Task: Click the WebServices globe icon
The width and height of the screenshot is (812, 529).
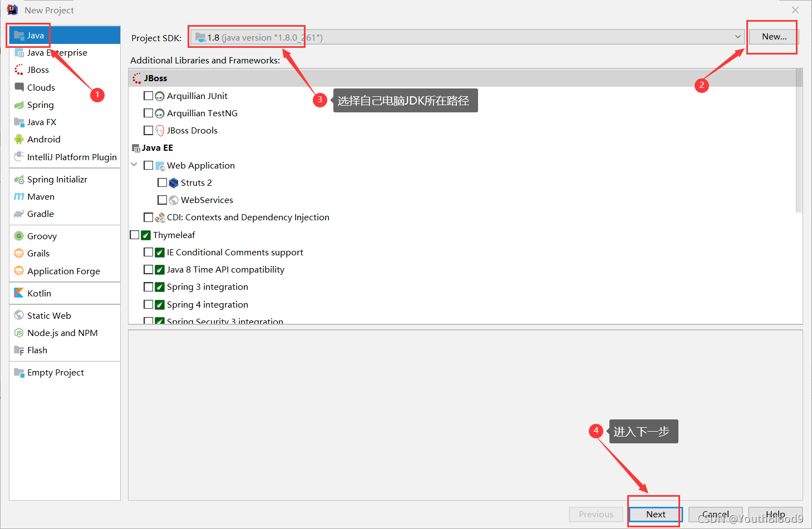Action: point(174,200)
